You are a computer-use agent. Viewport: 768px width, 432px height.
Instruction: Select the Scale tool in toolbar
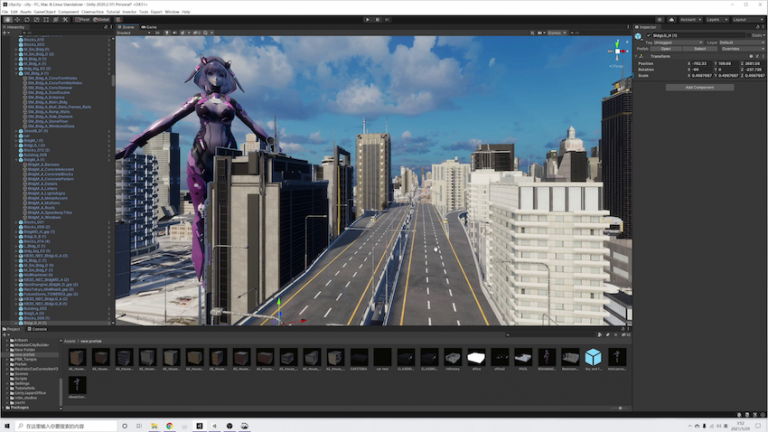click(x=37, y=19)
